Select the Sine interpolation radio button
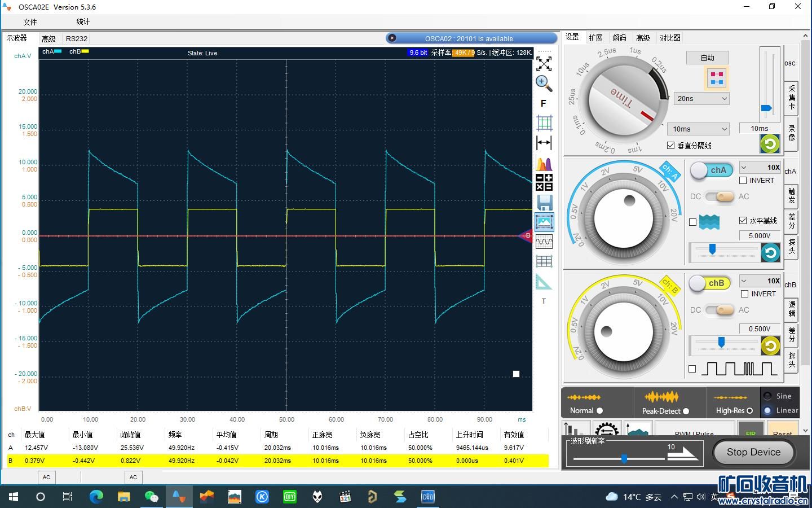This screenshot has width=812, height=508. tap(767, 396)
